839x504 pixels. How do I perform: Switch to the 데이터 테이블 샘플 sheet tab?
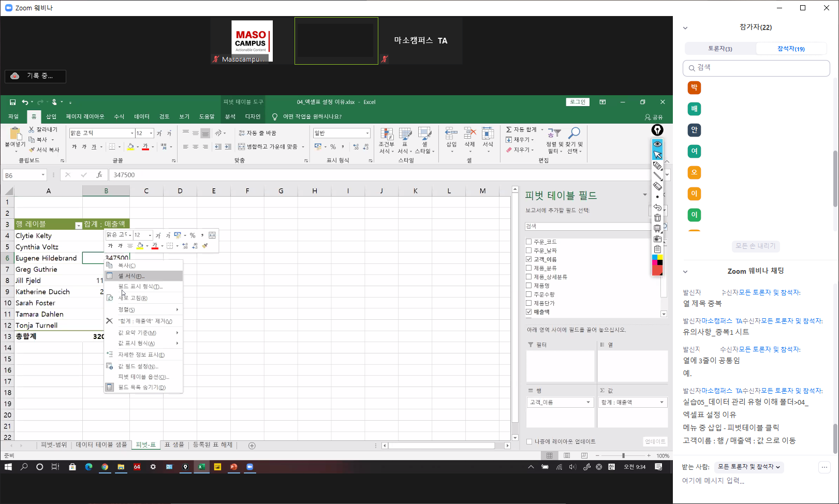[101, 445]
